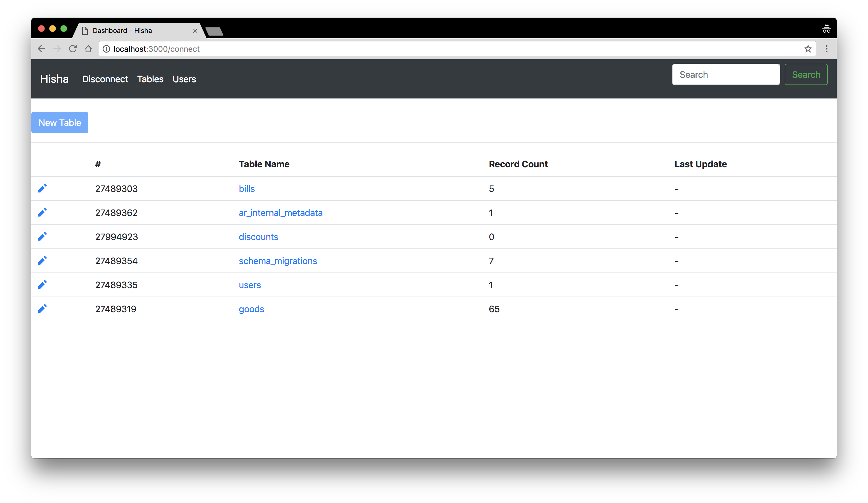Edit schema_migrations using its pencil icon
868x503 pixels.
[x=43, y=261]
